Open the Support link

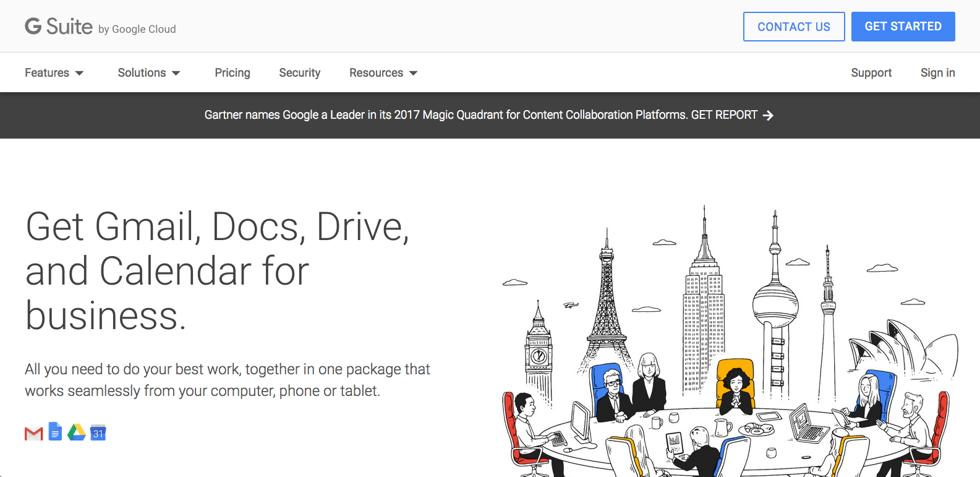pyautogui.click(x=871, y=73)
